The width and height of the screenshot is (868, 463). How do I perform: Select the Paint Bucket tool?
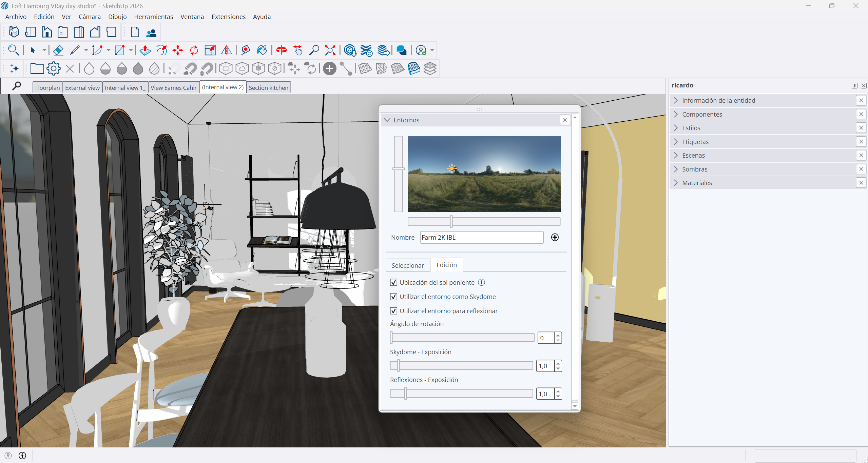click(x=262, y=50)
